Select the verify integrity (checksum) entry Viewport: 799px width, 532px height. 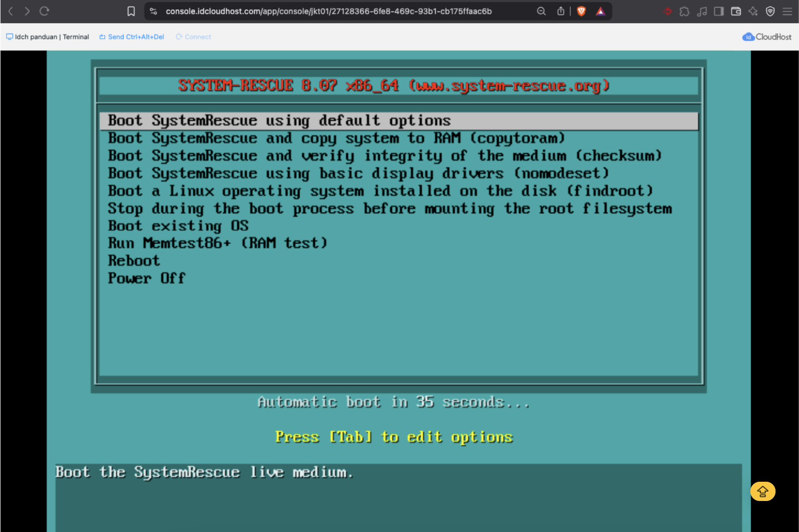click(x=399, y=156)
